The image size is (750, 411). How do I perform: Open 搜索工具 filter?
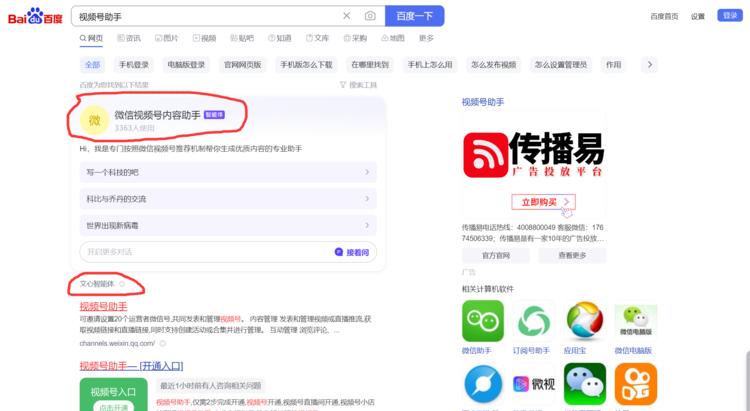click(x=358, y=85)
